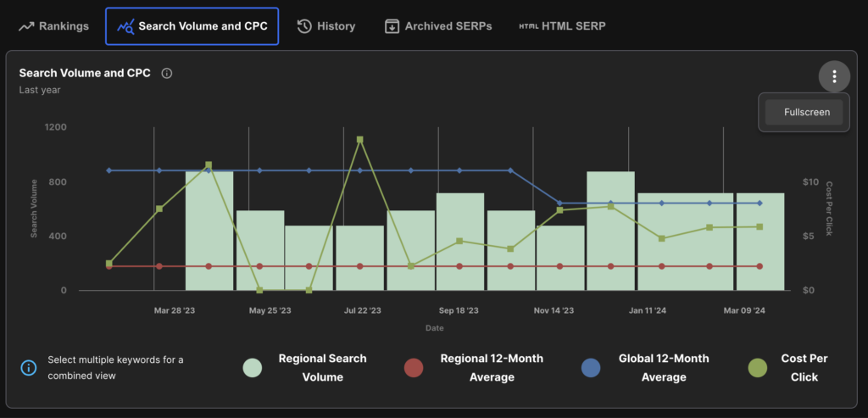Click the Archived SERPs download box icon
Image resolution: width=868 pixels, height=418 pixels.
(392, 26)
